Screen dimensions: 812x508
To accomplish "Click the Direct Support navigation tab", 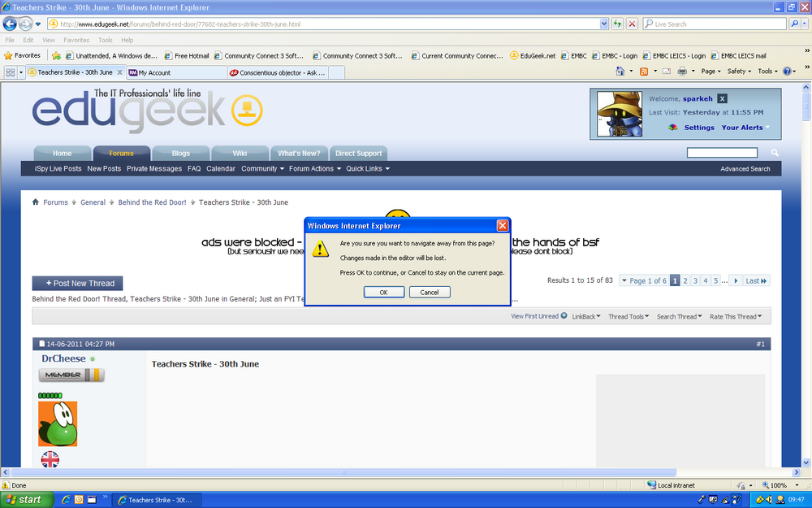I will pos(358,154).
